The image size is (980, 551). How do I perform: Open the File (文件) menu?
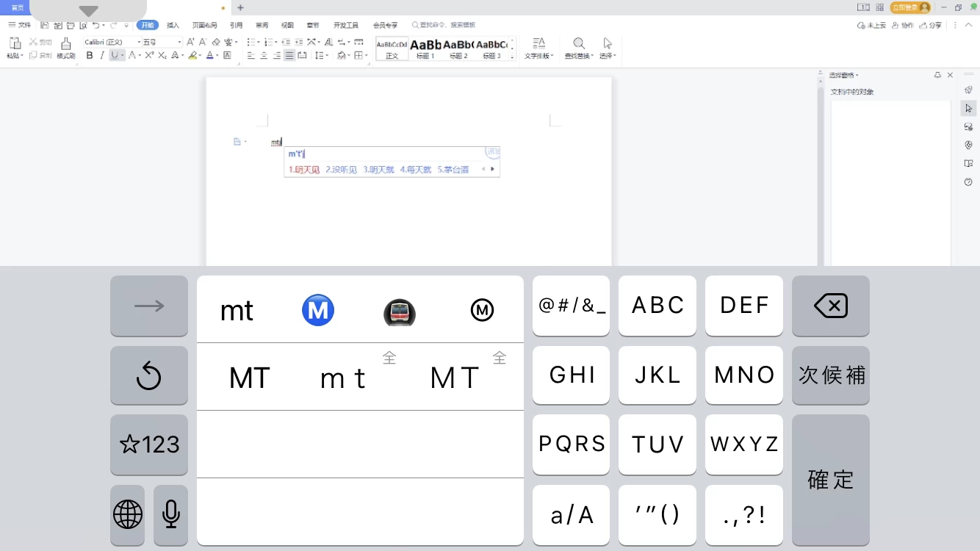(x=20, y=25)
